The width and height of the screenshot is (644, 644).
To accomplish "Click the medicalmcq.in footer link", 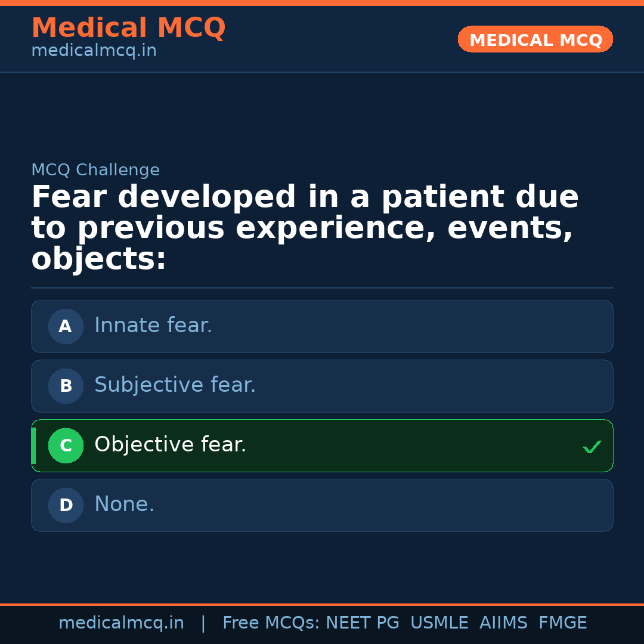I will pos(121,622).
